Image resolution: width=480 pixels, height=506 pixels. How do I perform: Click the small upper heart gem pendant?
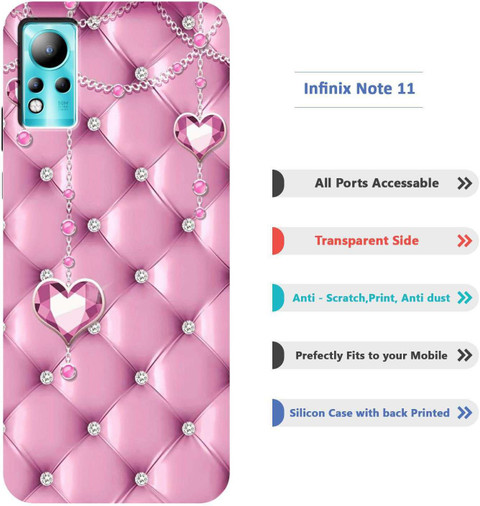pyautogui.click(x=200, y=136)
